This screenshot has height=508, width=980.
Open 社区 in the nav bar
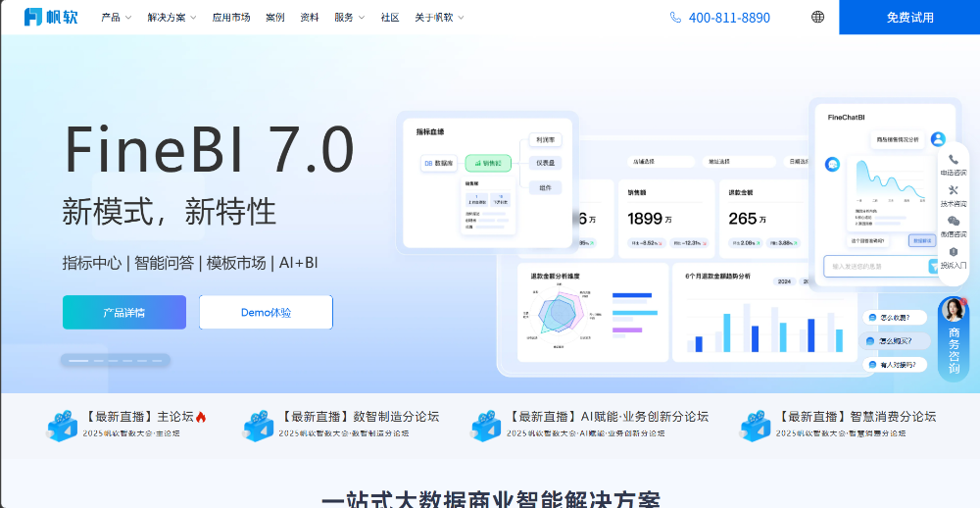click(x=390, y=18)
